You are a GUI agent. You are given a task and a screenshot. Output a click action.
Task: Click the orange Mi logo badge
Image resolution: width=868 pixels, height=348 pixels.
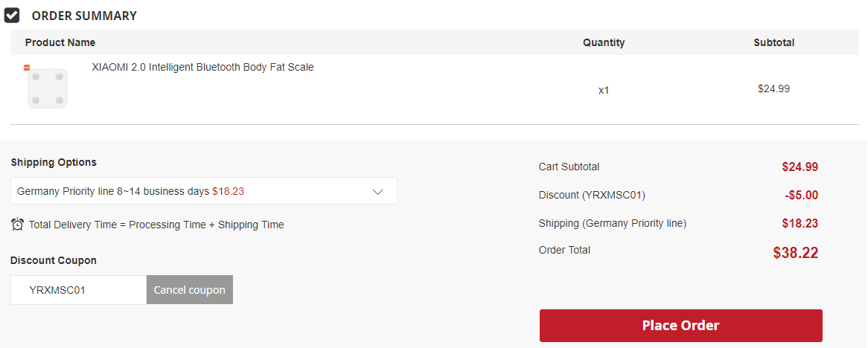click(26, 68)
